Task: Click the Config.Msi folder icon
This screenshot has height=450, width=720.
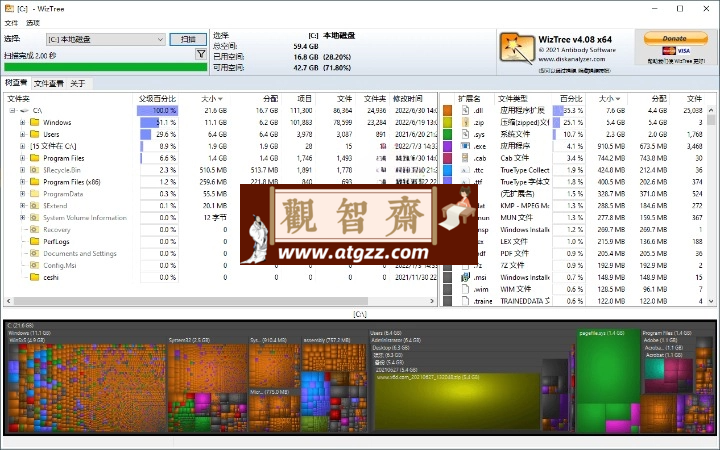Action: (x=34, y=265)
